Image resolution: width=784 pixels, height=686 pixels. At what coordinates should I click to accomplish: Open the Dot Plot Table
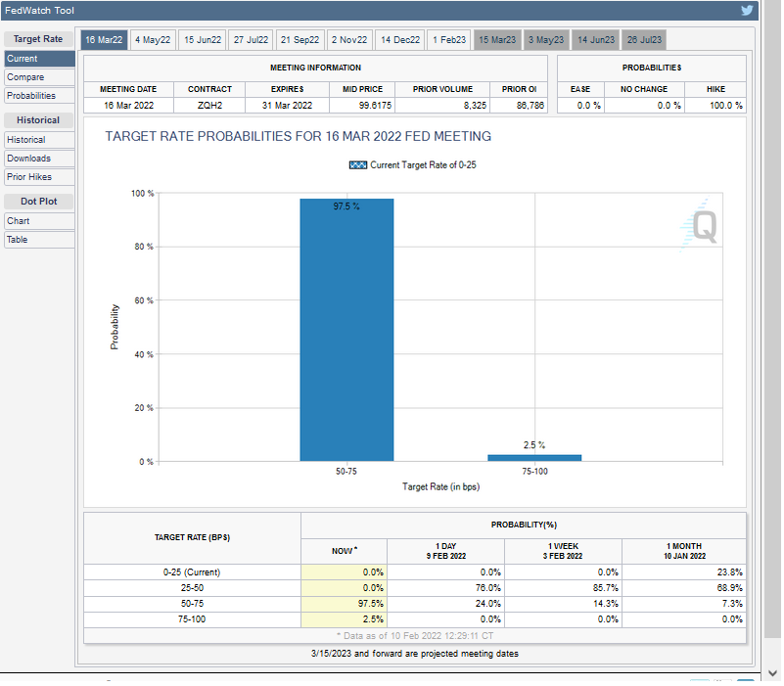(x=39, y=239)
